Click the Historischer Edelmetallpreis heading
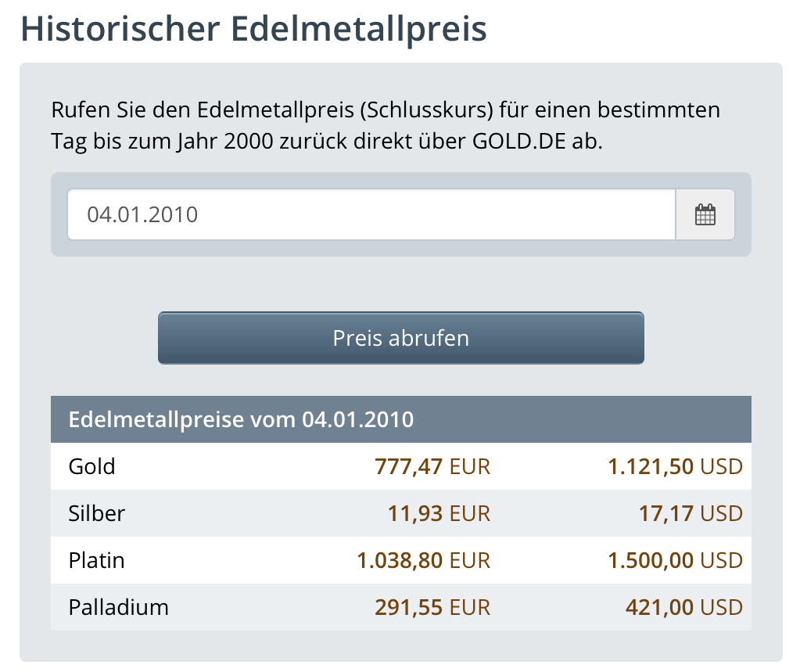 (254, 29)
